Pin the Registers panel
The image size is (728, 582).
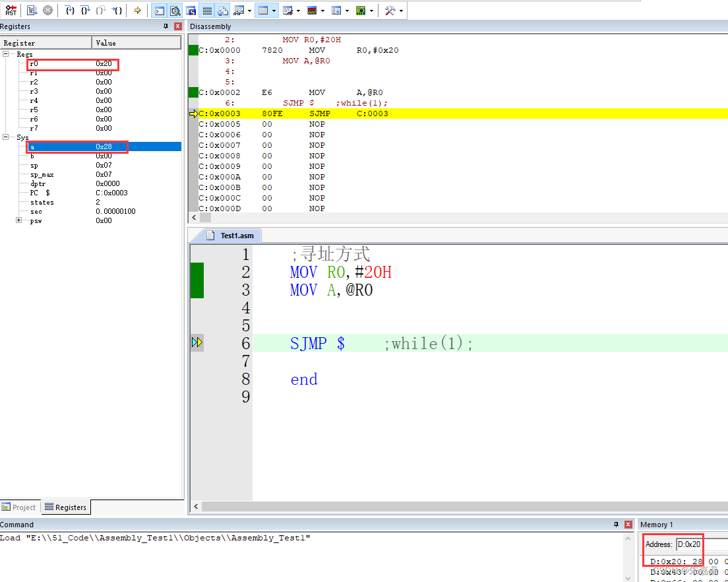tap(166, 26)
